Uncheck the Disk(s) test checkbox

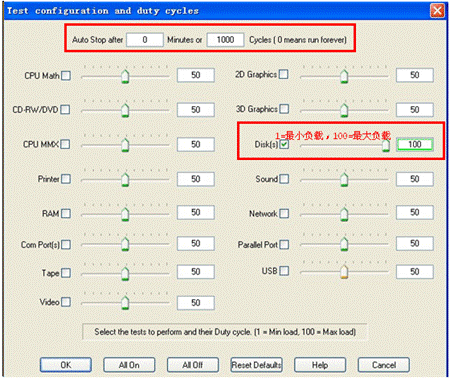[284, 144]
